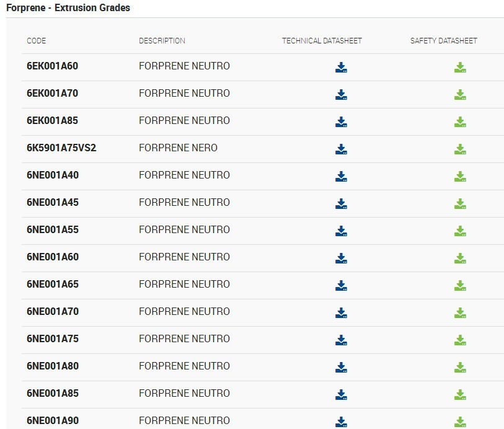Download safety datasheet for 6NE001A70
Screen dimensions: 504x429
click(x=460, y=313)
